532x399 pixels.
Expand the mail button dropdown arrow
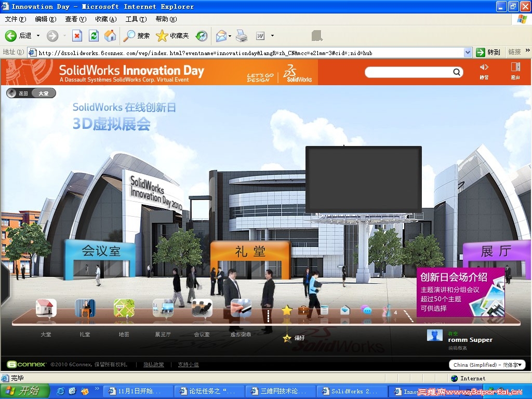click(x=230, y=36)
